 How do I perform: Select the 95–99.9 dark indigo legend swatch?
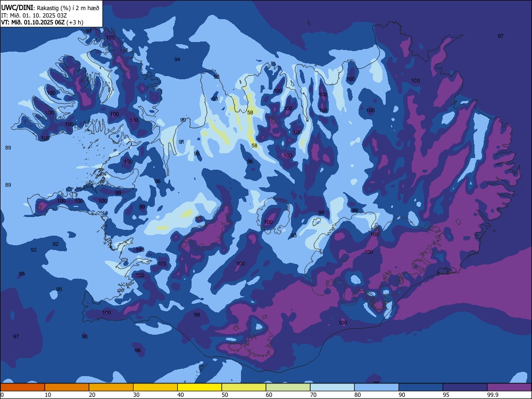[x=465, y=387]
